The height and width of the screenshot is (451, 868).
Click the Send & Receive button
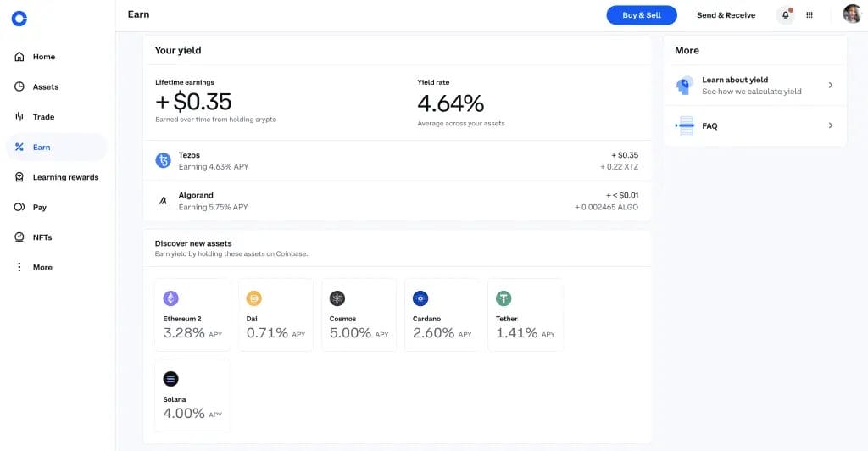tap(726, 15)
